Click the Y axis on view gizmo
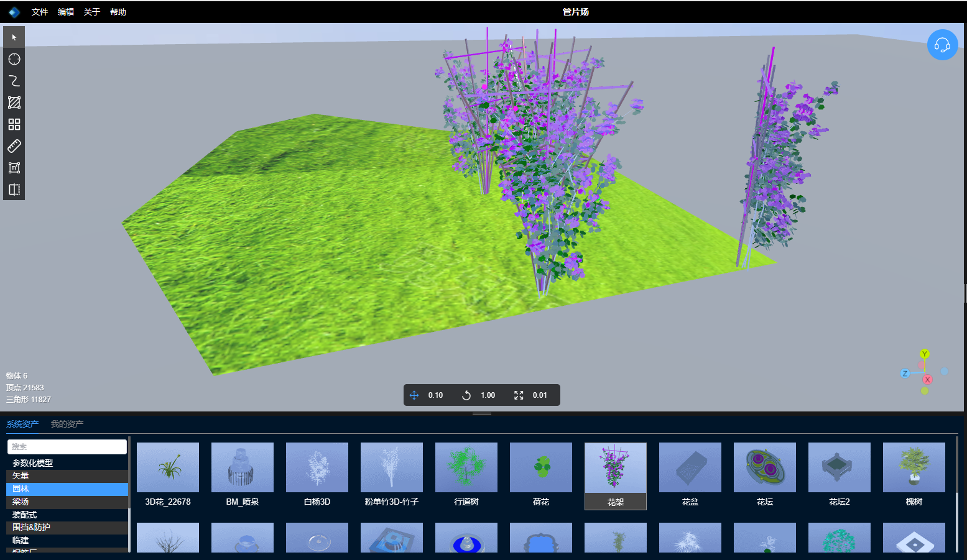The height and width of the screenshot is (560, 967). 925,354
